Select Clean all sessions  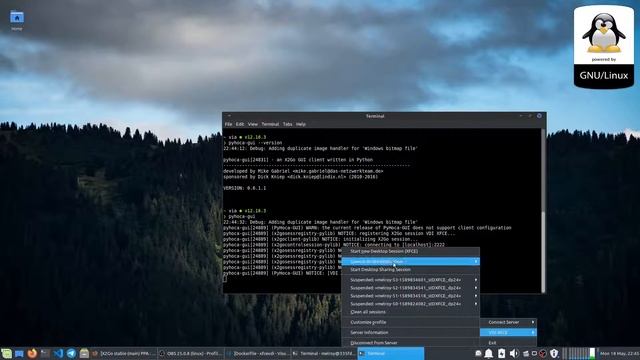point(410,312)
